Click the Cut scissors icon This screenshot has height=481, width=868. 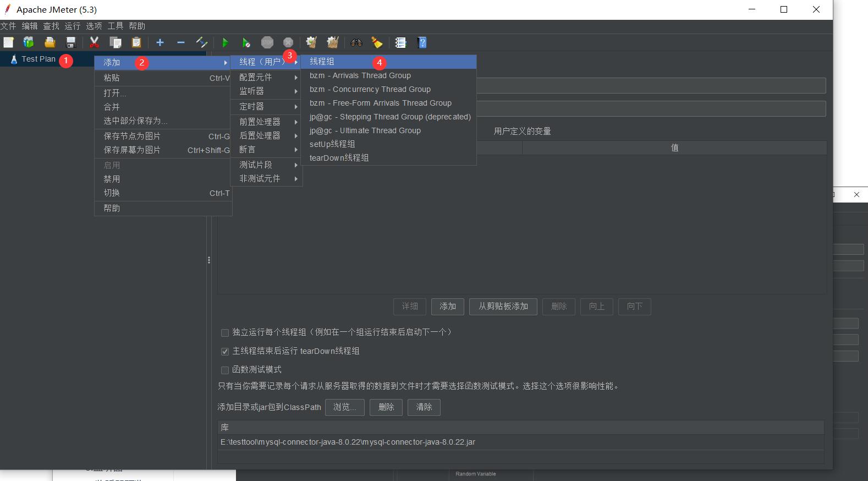click(x=94, y=42)
